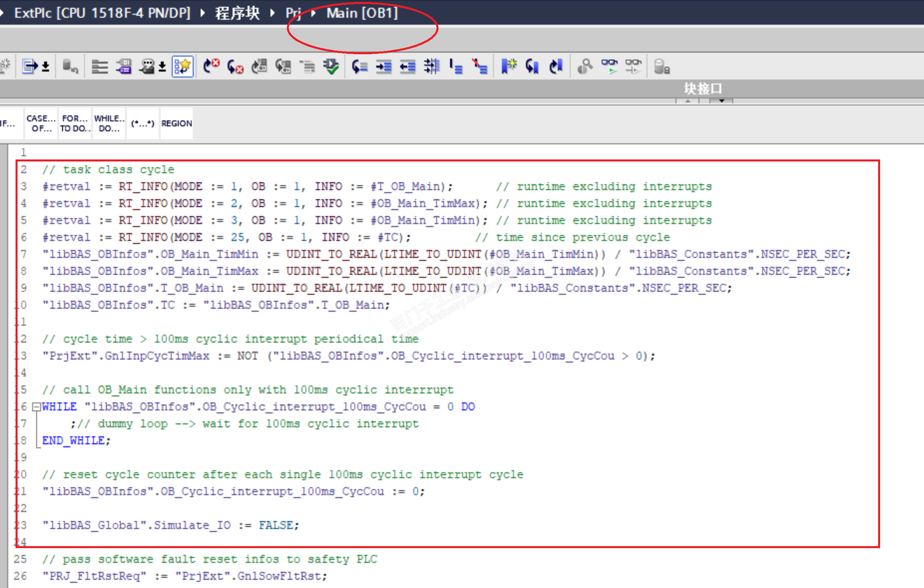Insert a CASE...OF statement
The height and width of the screenshot is (588, 924).
pyautogui.click(x=41, y=124)
